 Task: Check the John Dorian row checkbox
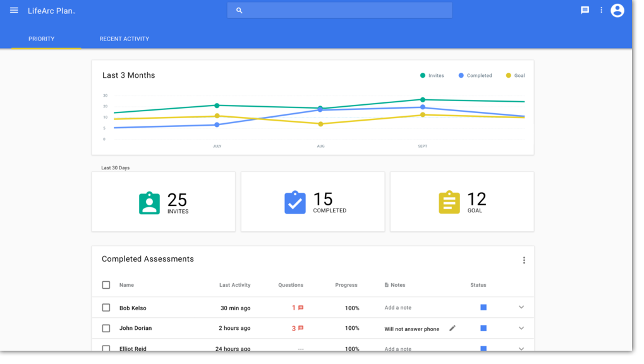click(x=106, y=328)
